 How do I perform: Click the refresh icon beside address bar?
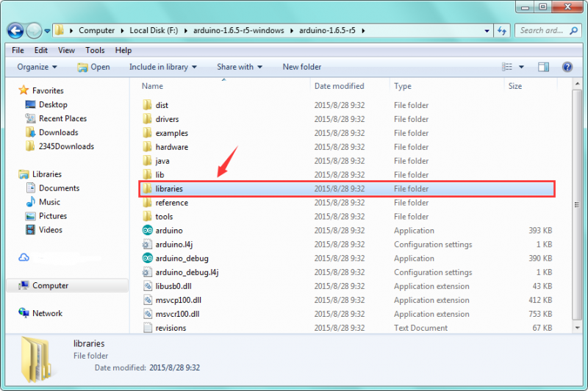pyautogui.click(x=503, y=31)
